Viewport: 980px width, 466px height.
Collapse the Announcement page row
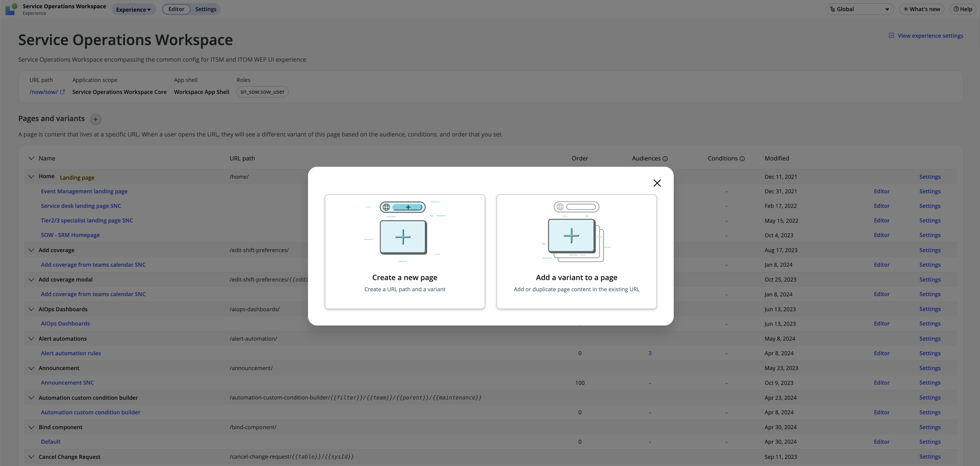pyautogui.click(x=31, y=368)
